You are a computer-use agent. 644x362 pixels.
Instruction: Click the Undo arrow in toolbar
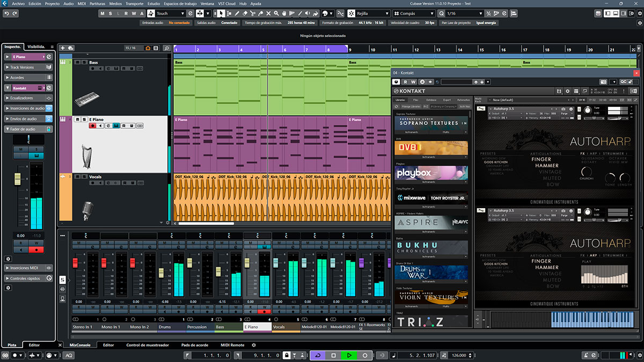[6, 13]
